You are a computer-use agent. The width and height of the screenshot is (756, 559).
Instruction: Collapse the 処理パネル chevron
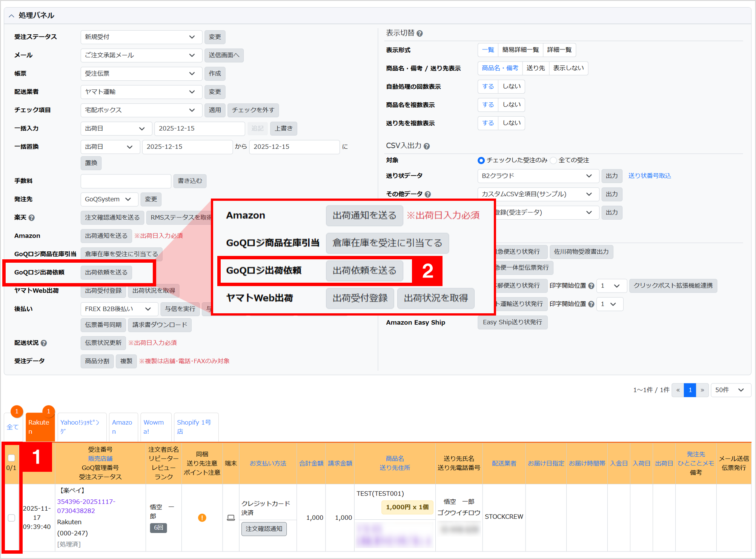point(11,15)
